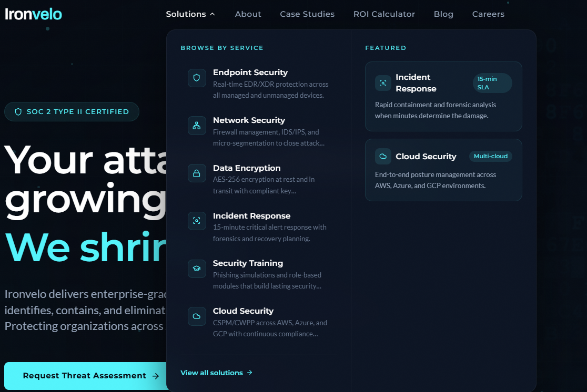Click the featured Cloud Security card icon

click(383, 157)
